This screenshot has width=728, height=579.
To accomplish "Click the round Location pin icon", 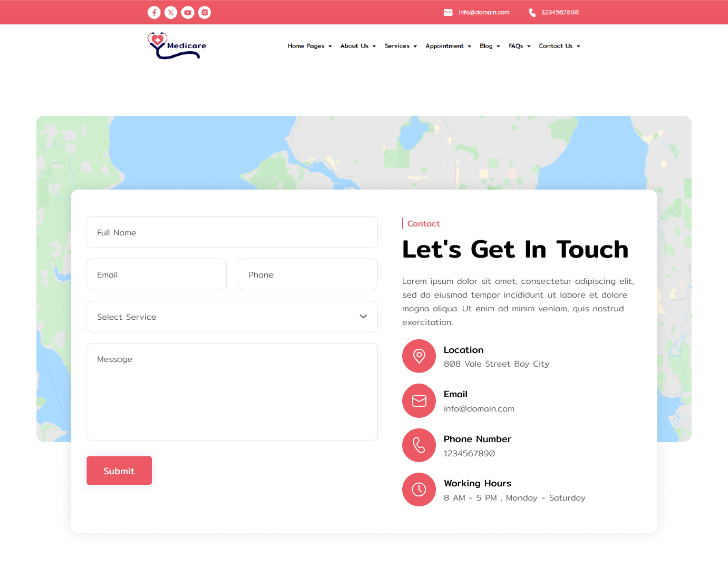I will (419, 356).
